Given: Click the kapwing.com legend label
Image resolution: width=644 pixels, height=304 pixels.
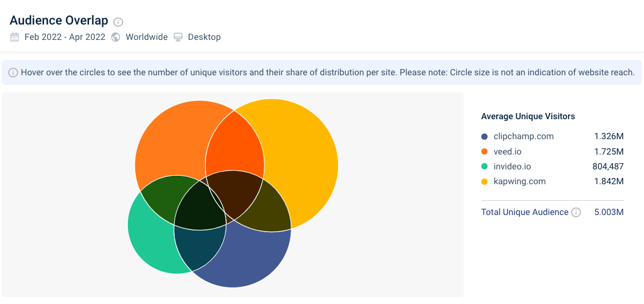Looking at the screenshot, I should pyautogui.click(x=520, y=181).
